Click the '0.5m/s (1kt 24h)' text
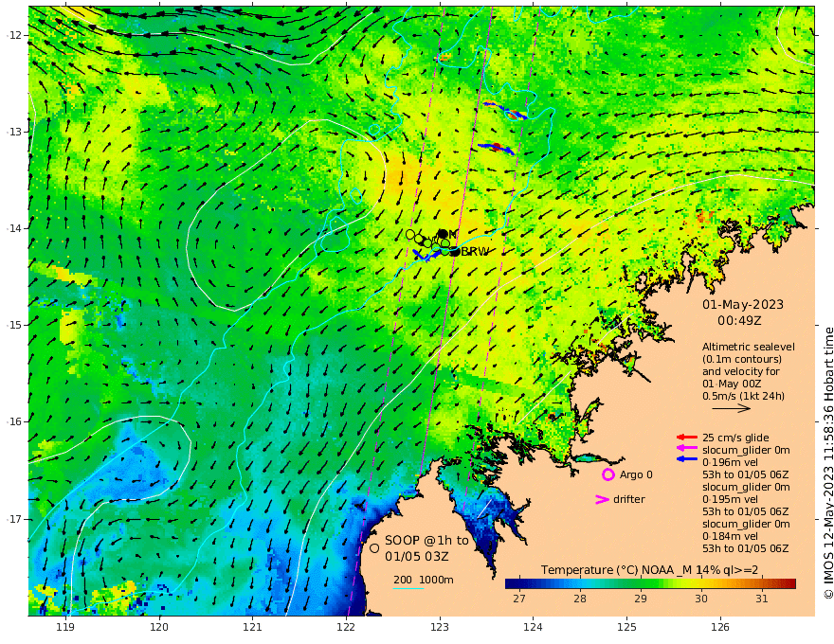 pyautogui.click(x=744, y=396)
